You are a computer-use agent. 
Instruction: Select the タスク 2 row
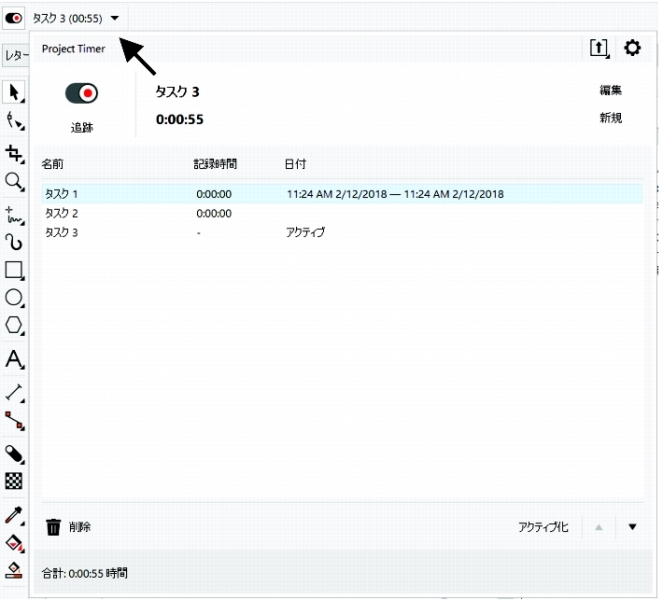click(62, 213)
